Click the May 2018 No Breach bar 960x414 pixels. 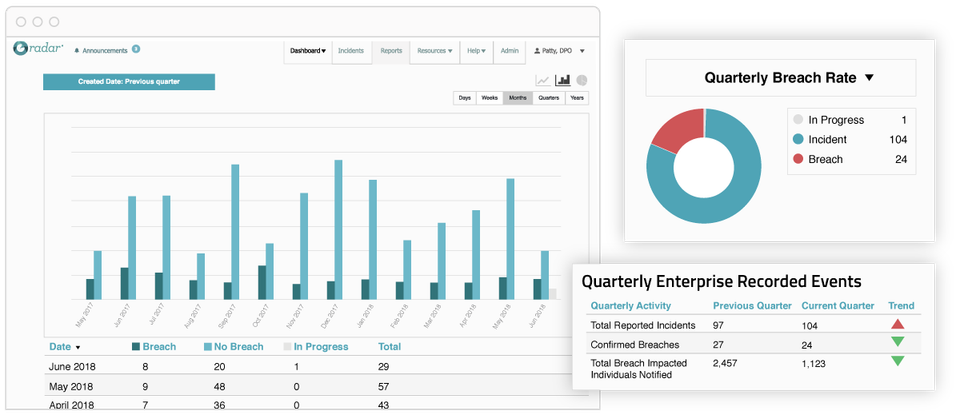[511, 239]
